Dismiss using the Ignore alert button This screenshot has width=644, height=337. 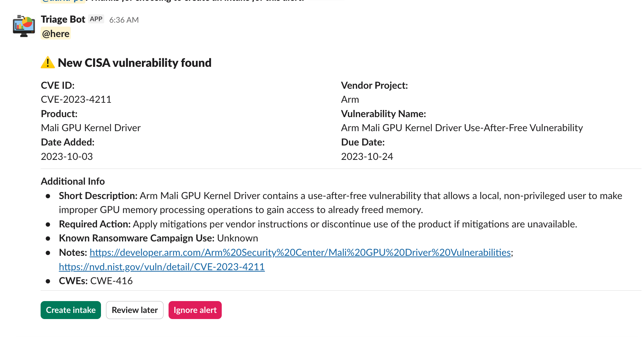tap(195, 310)
